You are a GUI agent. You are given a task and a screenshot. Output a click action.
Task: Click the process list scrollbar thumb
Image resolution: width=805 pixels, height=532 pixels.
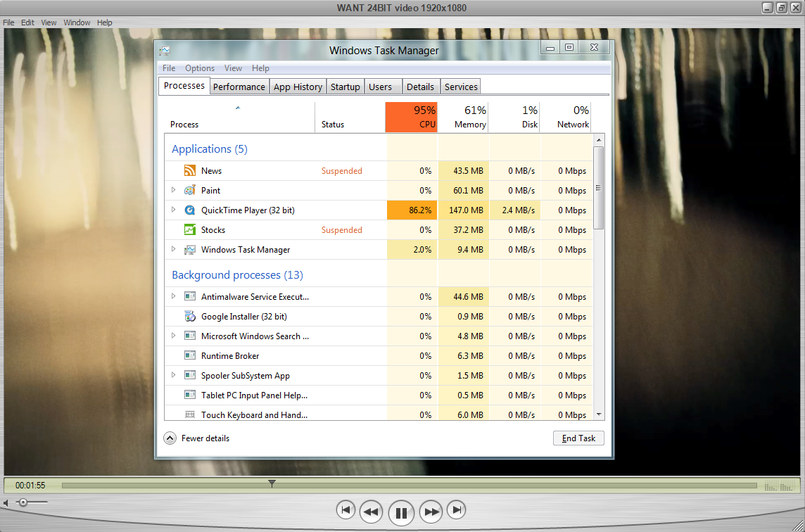(x=598, y=188)
